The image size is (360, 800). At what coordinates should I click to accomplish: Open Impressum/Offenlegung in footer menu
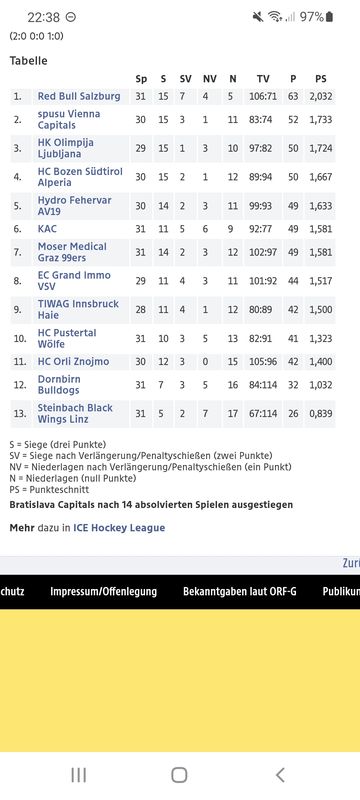pyautogui.click(x=104, y=592)
